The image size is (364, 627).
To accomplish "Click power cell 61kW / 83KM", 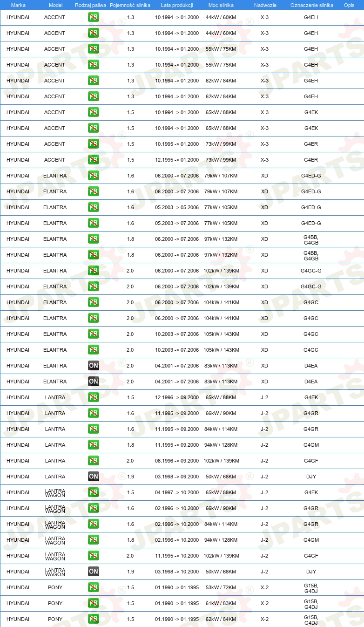I will 221,603.
